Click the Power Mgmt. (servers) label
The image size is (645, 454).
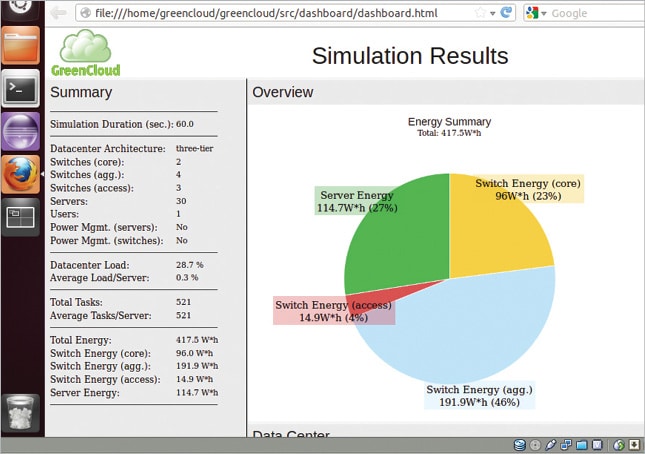[104, 227]
